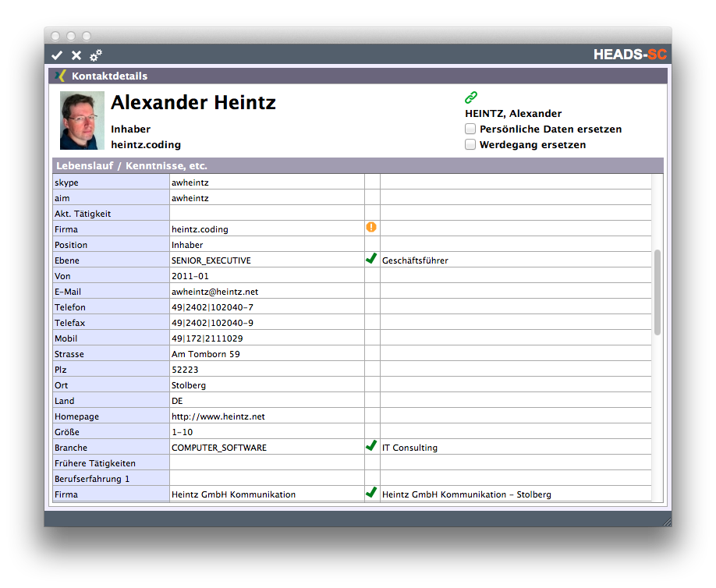Click the vertical scrollbar thumb

point(657,292)
